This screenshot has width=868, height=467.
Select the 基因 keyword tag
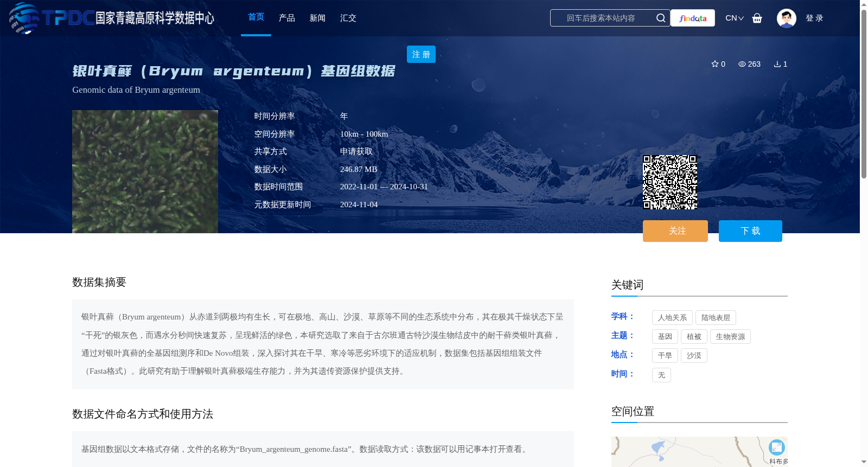tap(665, 337)
